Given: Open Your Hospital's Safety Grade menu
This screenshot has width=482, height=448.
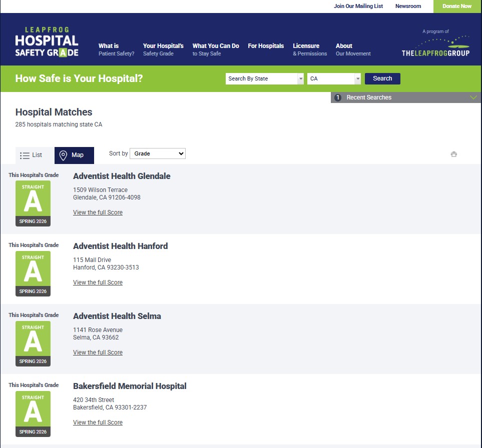Looking at the screenshot, I should (x=163, y=49).
